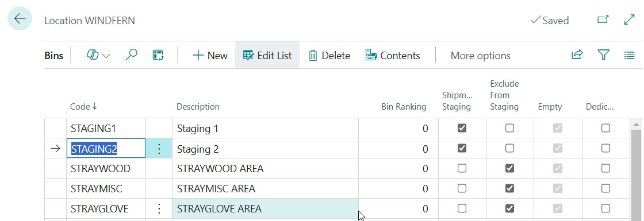
Task: Check Exclude From Staging for STAGING2
Action: click(x=509, y=148)
